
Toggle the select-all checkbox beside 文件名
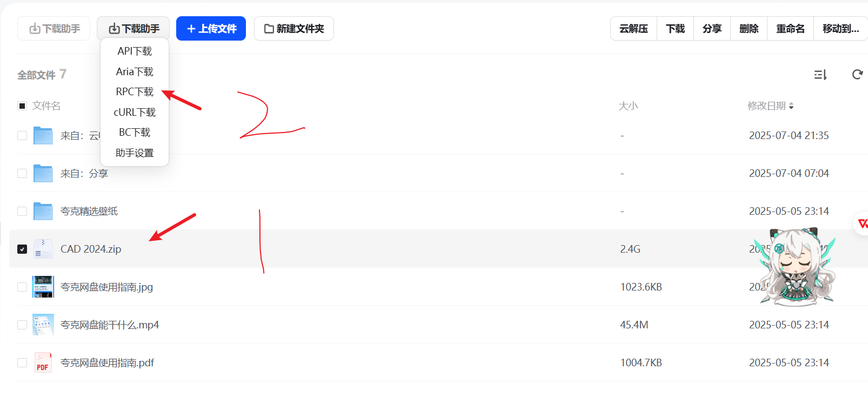point(22,105)
